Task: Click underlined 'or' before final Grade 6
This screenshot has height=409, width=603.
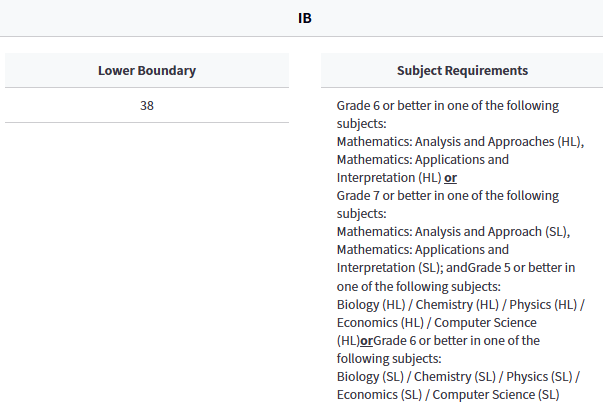Action: pyautogui.click(x=366, y=340)
